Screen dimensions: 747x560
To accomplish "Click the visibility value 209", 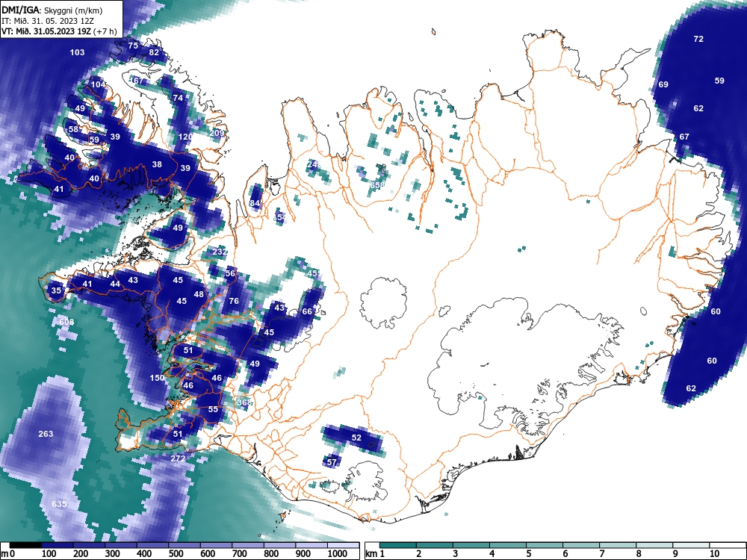I will (x=217, y=133).
